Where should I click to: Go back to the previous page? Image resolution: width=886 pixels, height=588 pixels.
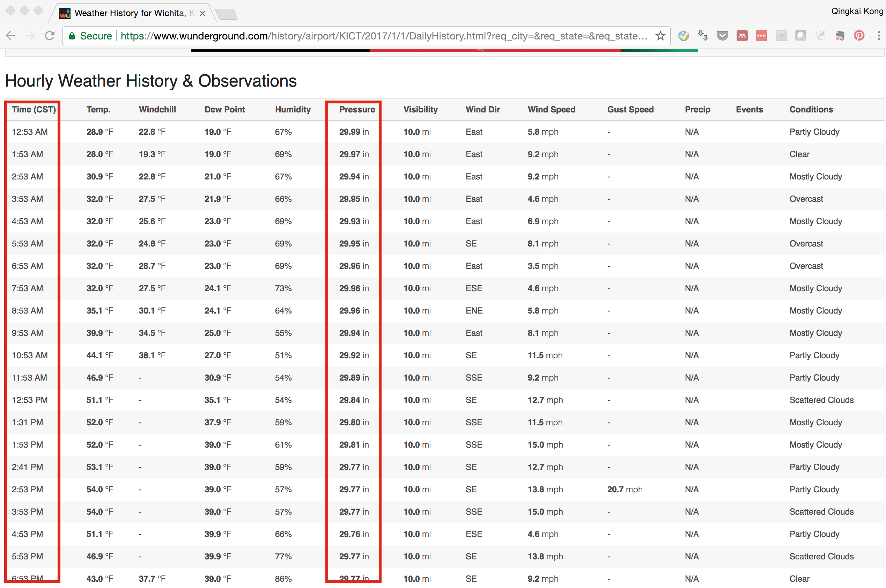[10, 36]
